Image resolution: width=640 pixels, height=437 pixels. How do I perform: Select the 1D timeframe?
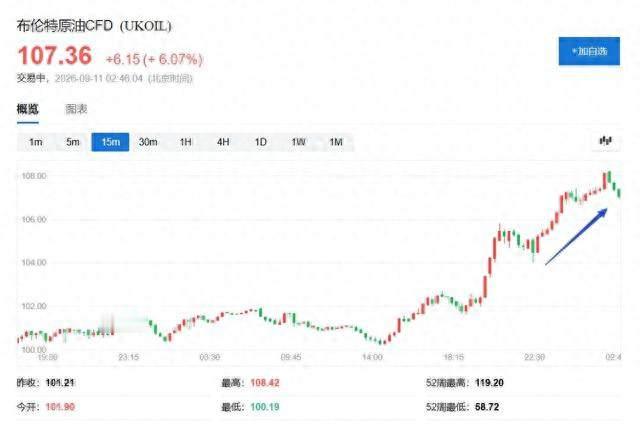[260, 142]
